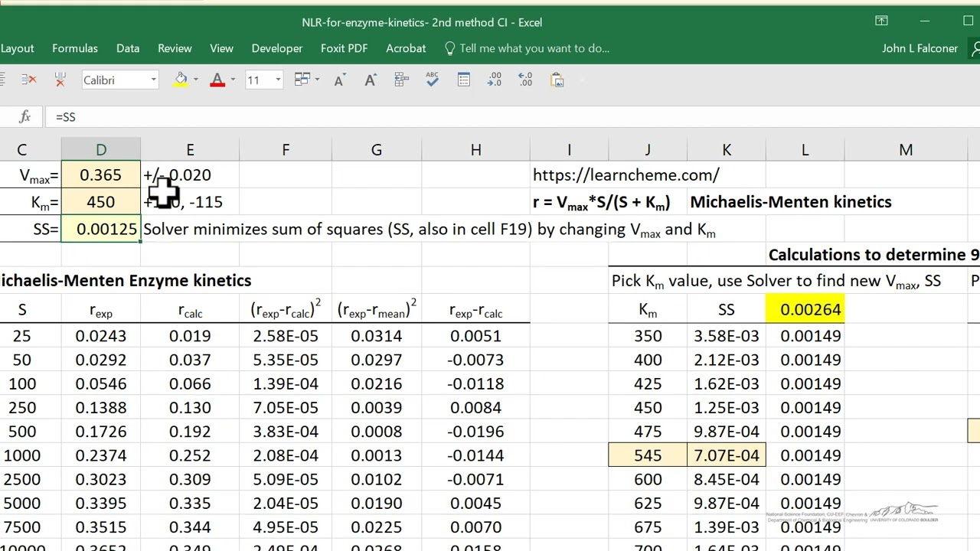The width and height of the screenshot is (980, 551).
Task: Click the 'Pick Km value, use Solver' instruction cell
Action: [x=776, y=281]
